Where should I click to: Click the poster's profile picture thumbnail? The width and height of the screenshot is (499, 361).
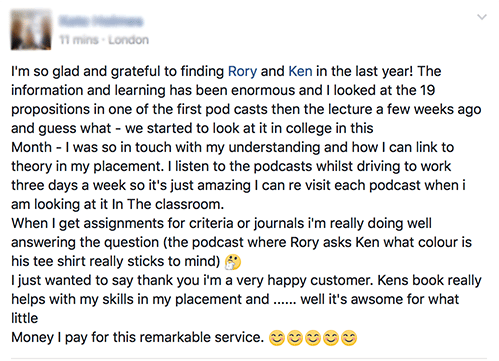(x=31, y=30)
